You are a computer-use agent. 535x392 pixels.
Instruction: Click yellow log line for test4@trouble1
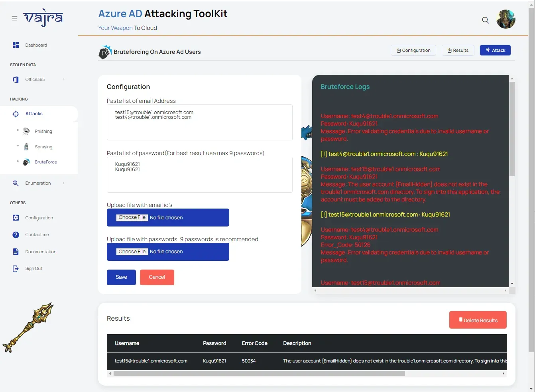384,154
